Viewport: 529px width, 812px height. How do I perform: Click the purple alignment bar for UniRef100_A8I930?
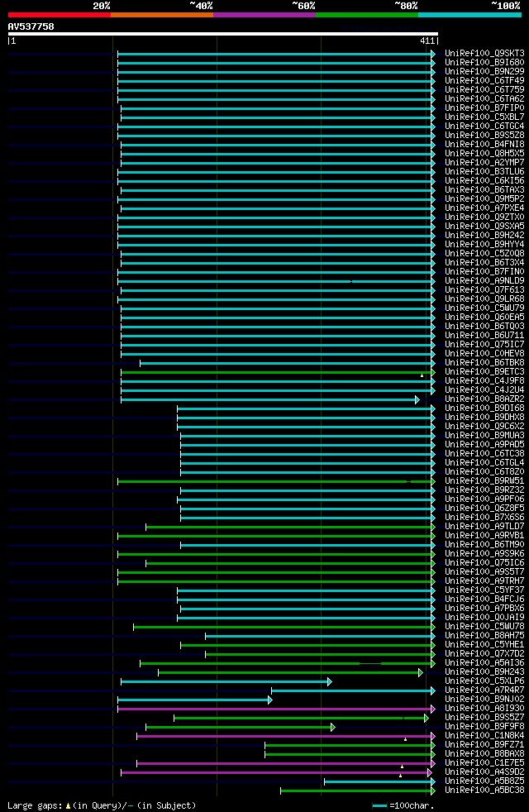tap(275, 709)
